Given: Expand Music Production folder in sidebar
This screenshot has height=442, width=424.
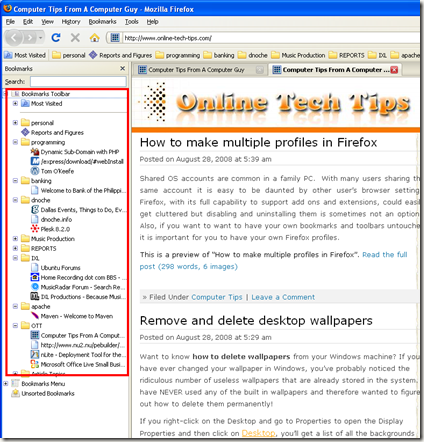Looking at the screenshot, I should pyautogui.click(x=15, y=239).
